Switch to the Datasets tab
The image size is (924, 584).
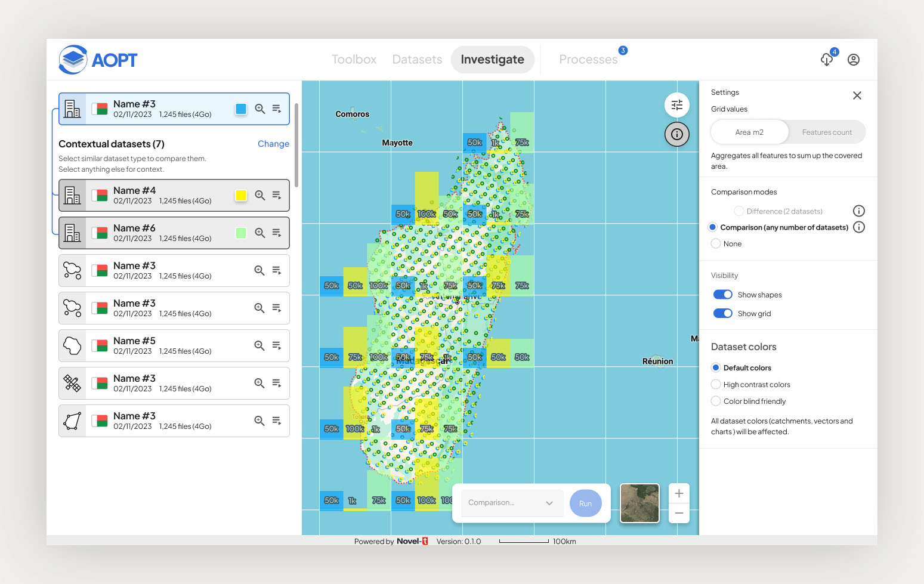[417, 60]
